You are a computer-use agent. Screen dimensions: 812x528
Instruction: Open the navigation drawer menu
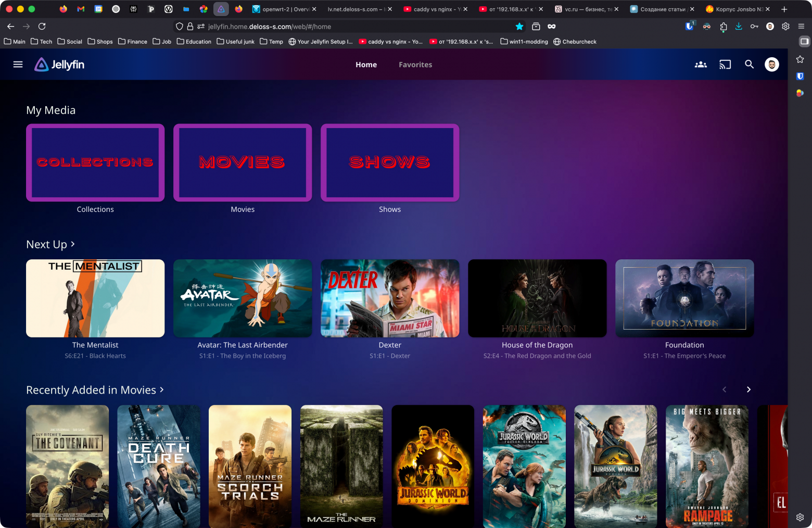tap(18, 64)
